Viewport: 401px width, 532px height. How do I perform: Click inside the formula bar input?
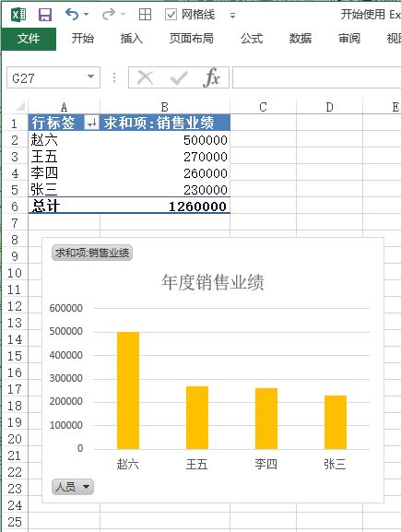(x=316, y=77)
